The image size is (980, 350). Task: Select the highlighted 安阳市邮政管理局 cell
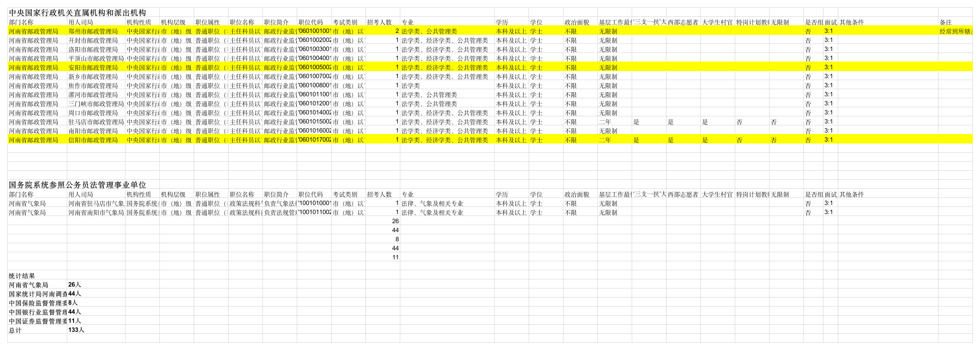pyautogui.click(x=96, y=67)
